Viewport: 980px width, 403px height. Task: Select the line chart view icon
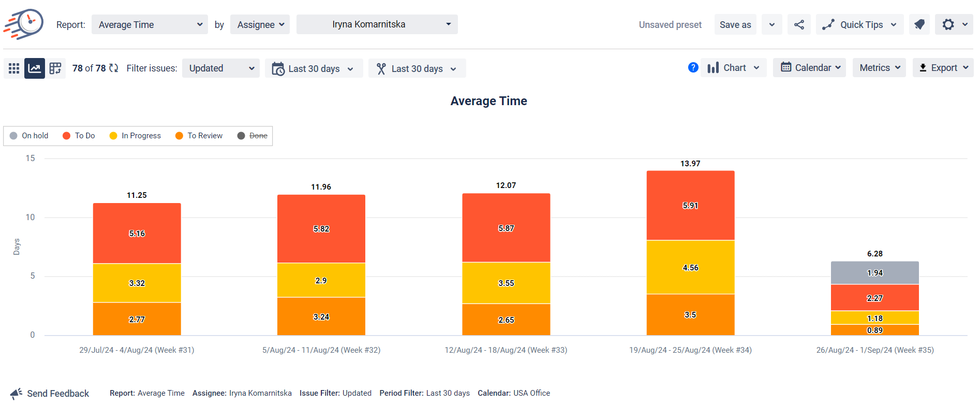[35, 68]
